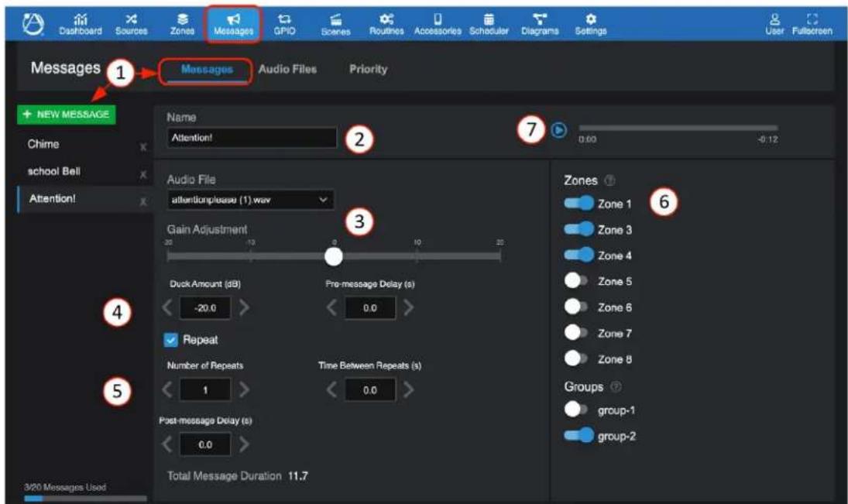Screen dimensions: 848x504
Task: Go to the Zones page
Action: point(182,25)
